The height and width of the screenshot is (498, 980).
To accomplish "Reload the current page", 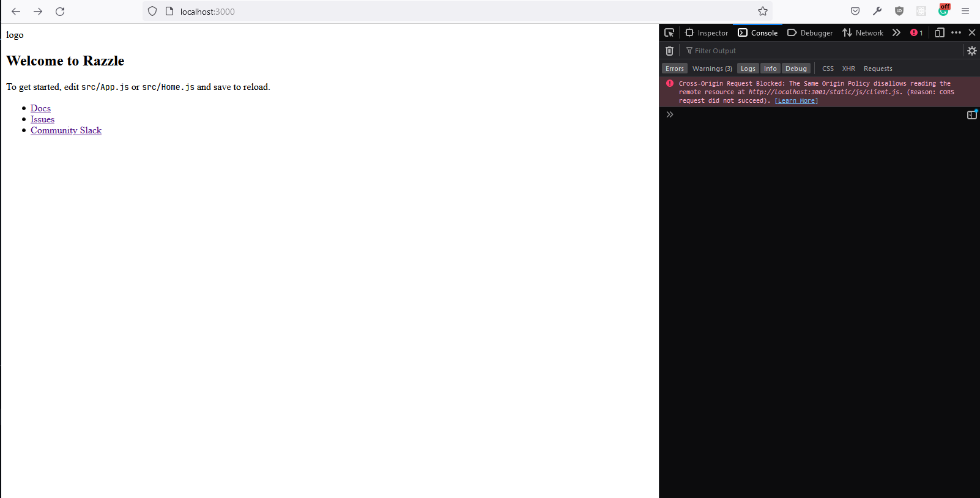I will click(60, 11).
